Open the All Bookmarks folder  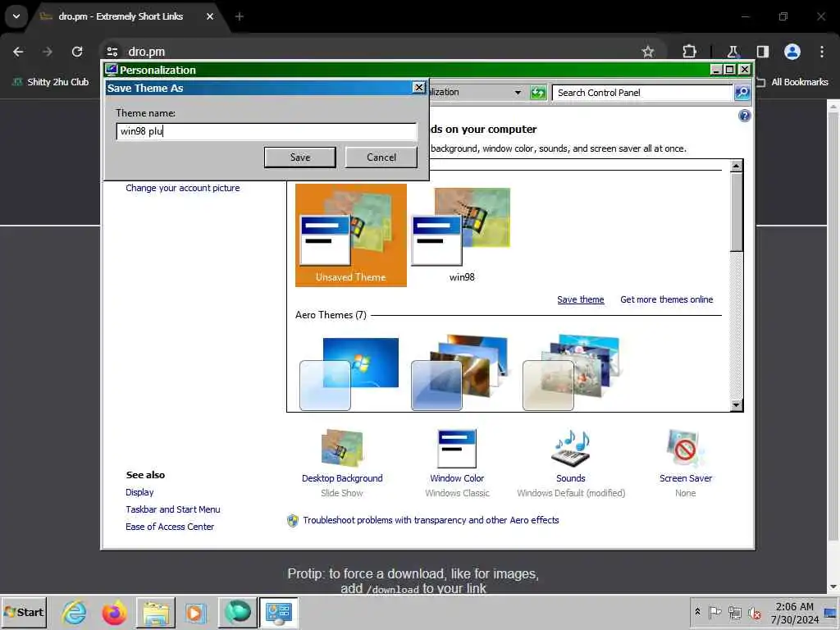[x=792, y=82]
